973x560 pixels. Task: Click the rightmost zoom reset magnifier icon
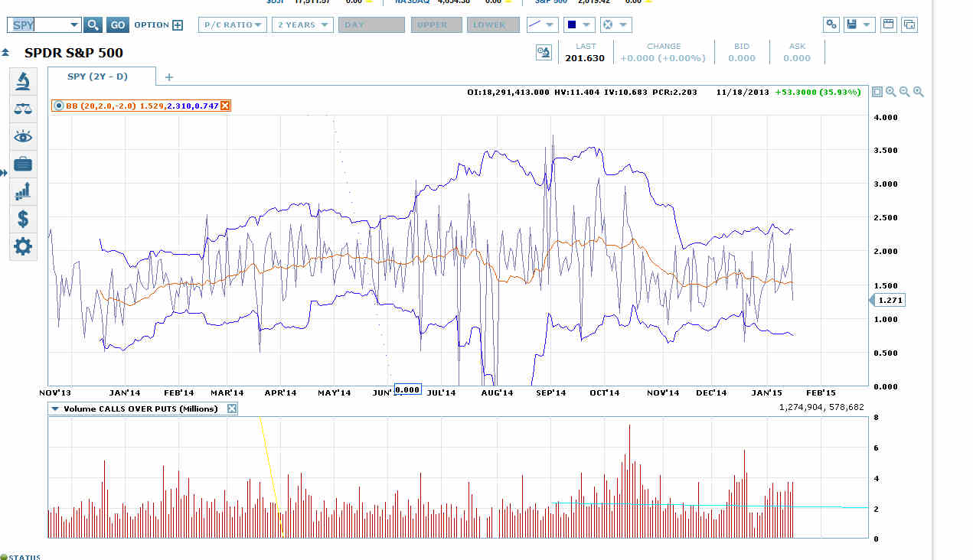[x=919, y=92]
